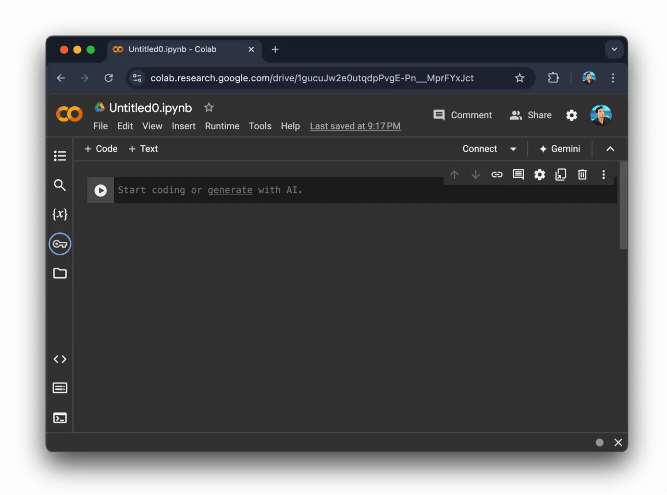Viewport: 667px width, 495px height.
Task: View site information icon in address bar
Action: point(137,78)
